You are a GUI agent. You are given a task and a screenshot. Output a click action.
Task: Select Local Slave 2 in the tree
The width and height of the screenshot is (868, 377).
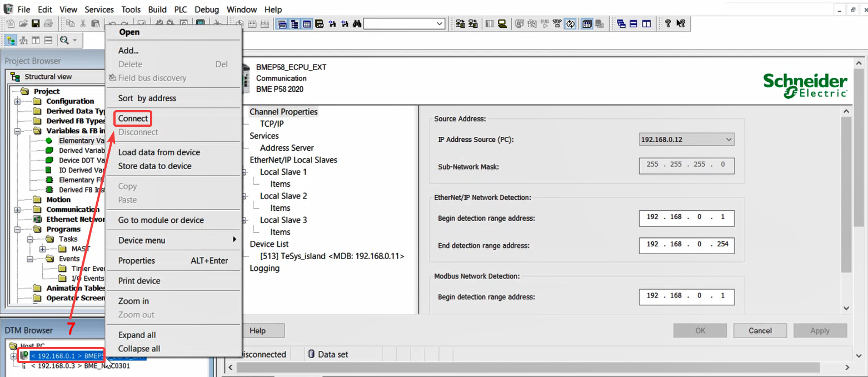tap(283, 196)
